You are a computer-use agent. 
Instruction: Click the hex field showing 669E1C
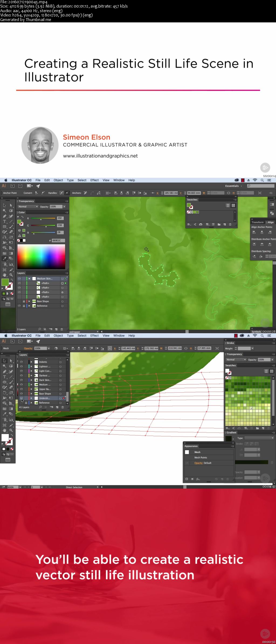pos(58,240)
